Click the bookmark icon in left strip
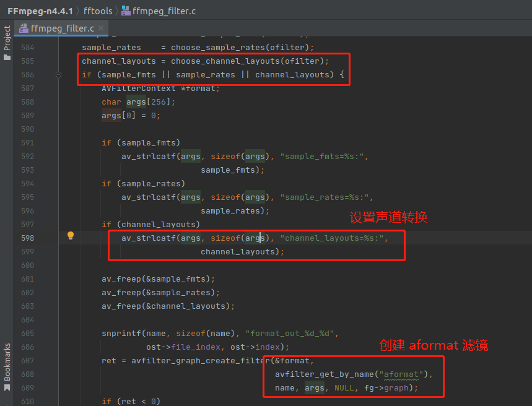Viewport: 532px width, 406px height. coord(7,388)
